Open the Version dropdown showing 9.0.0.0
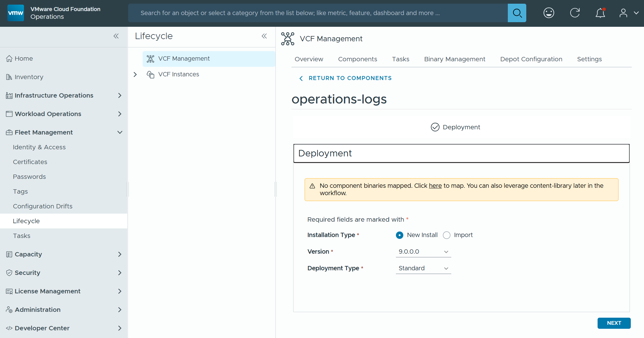Screen dimensions: 644x338 pos(423,251)
